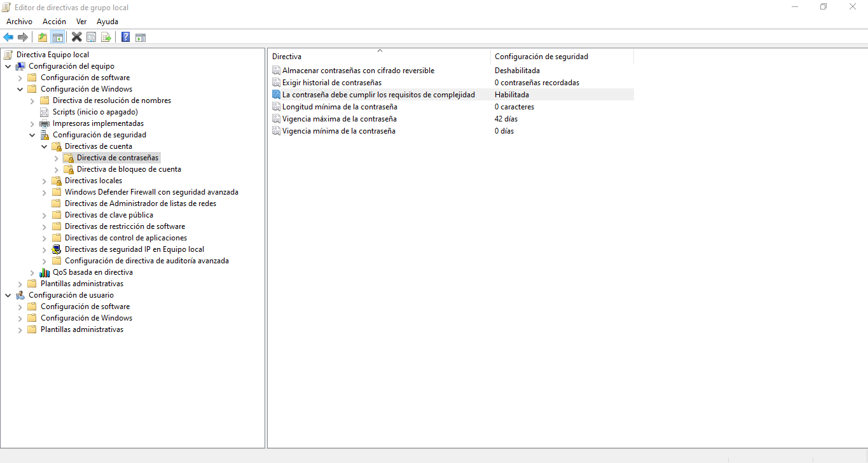This screenshot has width=868, height=463.
Task: Select Directivas de restricción de software
Action: (125, 226)
